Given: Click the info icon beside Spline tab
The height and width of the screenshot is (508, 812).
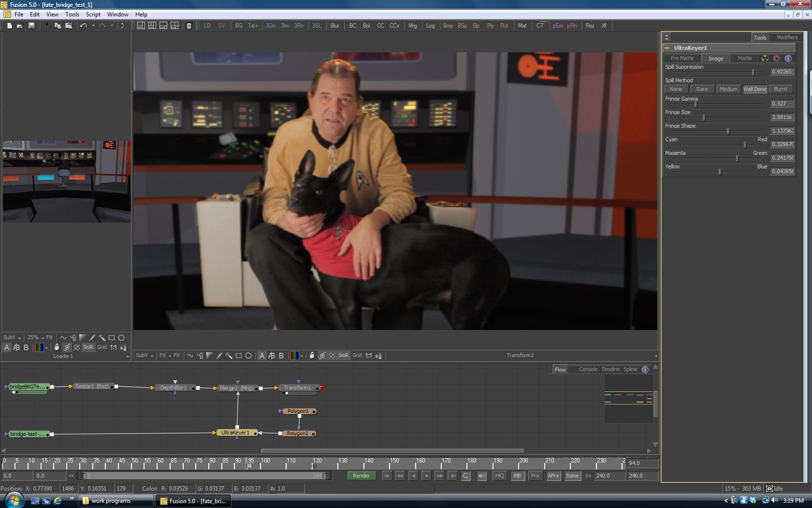Looking at the screenshot, I should [x=645, y=370].
